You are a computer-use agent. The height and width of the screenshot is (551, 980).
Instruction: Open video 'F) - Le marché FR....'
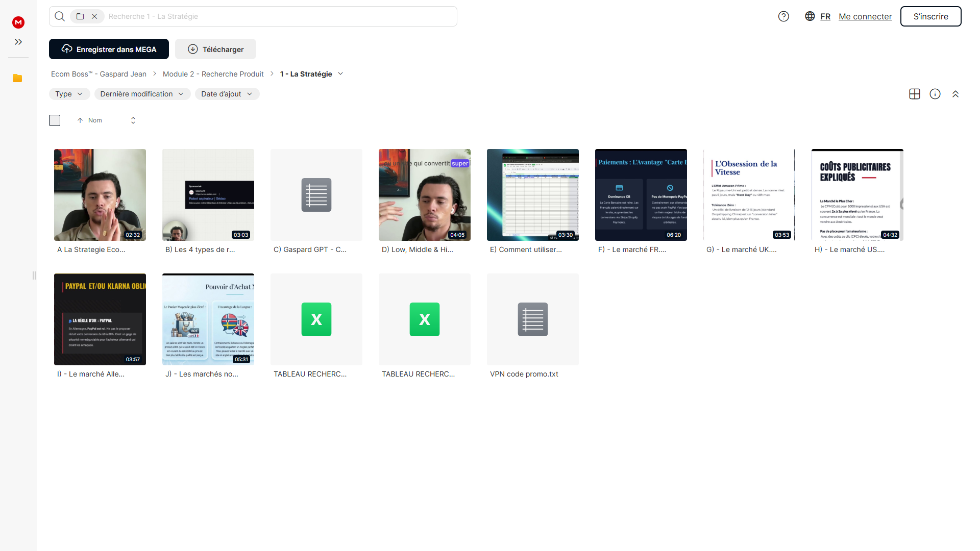click(641, 195)
